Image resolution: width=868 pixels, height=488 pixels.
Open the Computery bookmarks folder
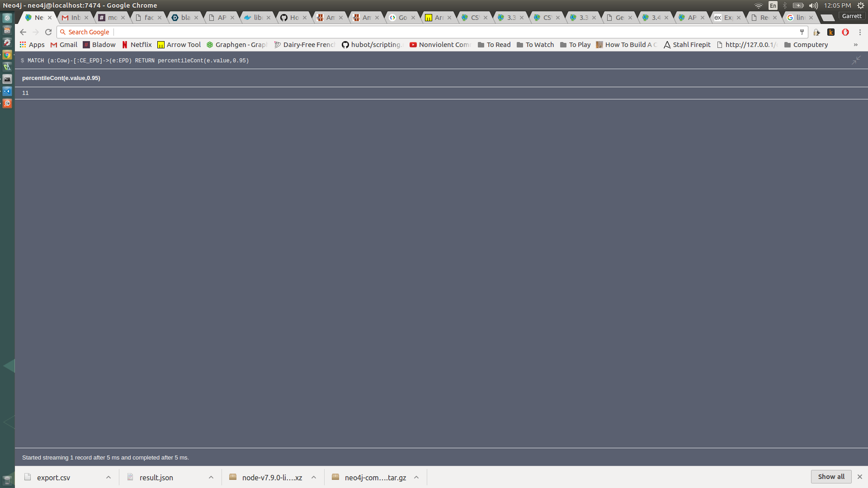pyautogui.click(x=806, y=45)
